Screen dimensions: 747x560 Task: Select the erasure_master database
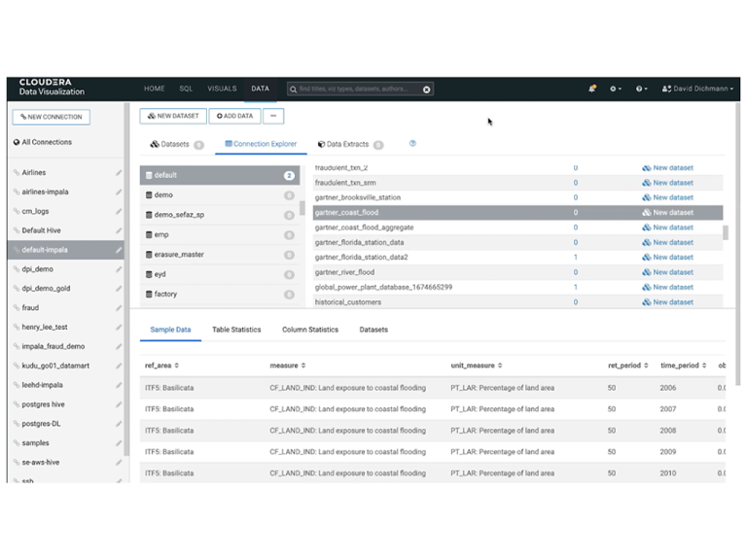pyautogui.click(x=178, y=255)
